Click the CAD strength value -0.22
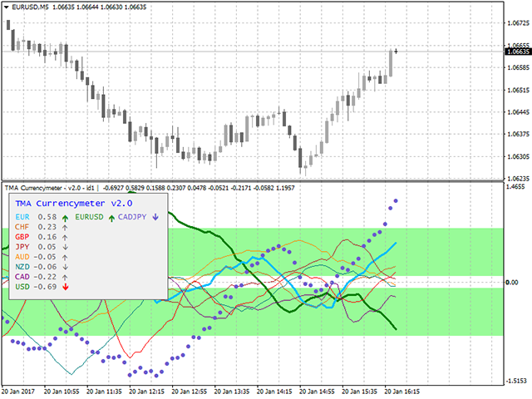This screenshot has height=399, width=532. pos(45,277)
